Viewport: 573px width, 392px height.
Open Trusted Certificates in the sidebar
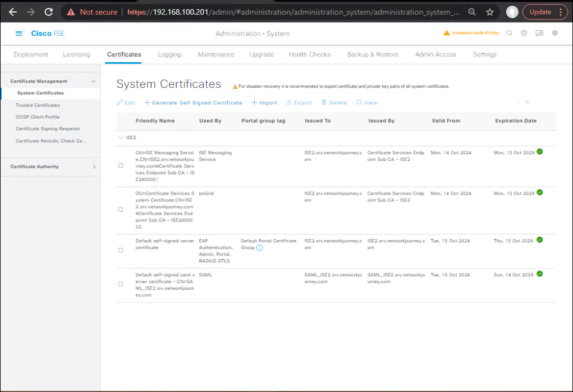tap(38, 105)
